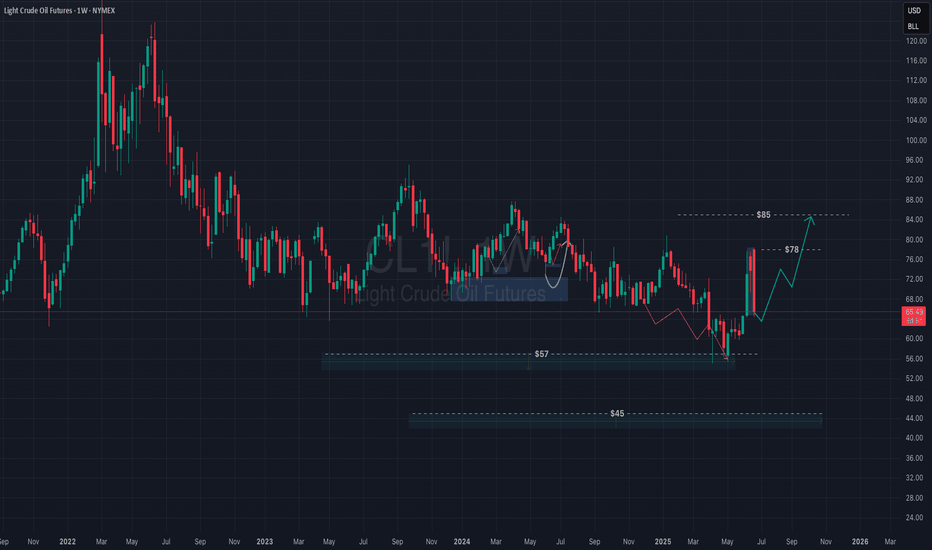Select the $78 target level label
The height and width of the screenshot is (550, 932).
[x=792, y=250]
